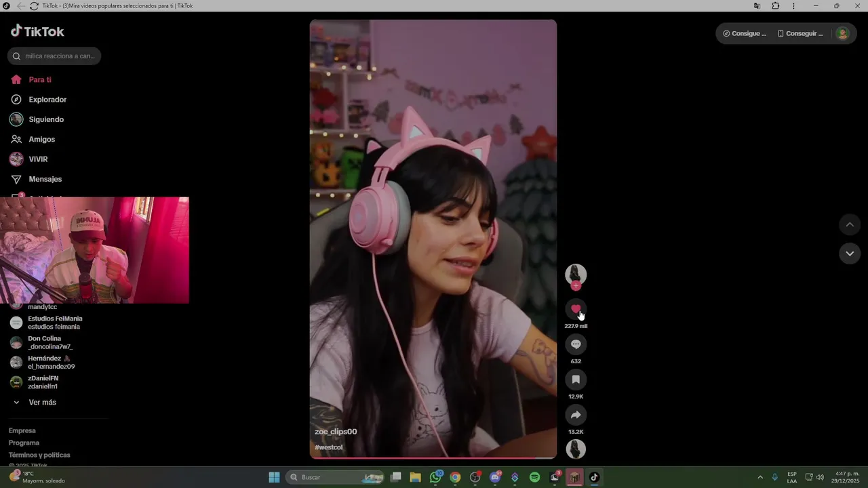Show hidden tray icons chevron
This screenshot has width=868, height=488.
[x=760, y=477]
